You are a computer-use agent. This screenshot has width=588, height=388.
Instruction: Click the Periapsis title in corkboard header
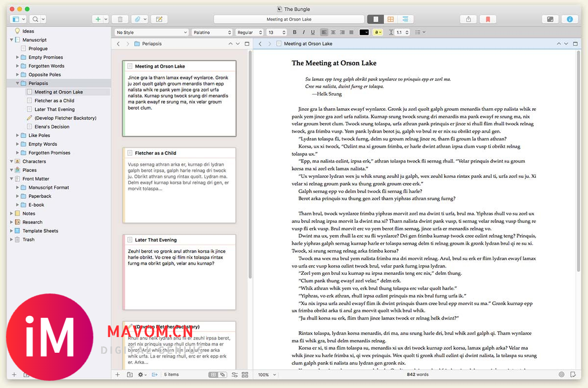tap(152, 44)
